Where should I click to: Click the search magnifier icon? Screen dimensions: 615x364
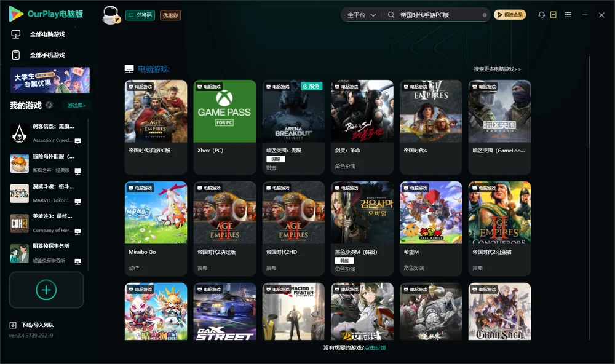[391, 15]
